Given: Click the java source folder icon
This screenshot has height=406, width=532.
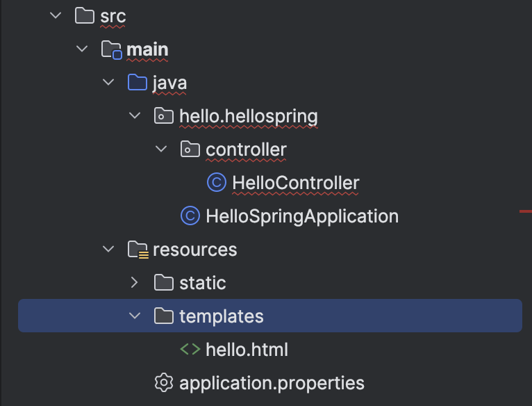Looking at the screenshot, I should click(x=138, y=83).
